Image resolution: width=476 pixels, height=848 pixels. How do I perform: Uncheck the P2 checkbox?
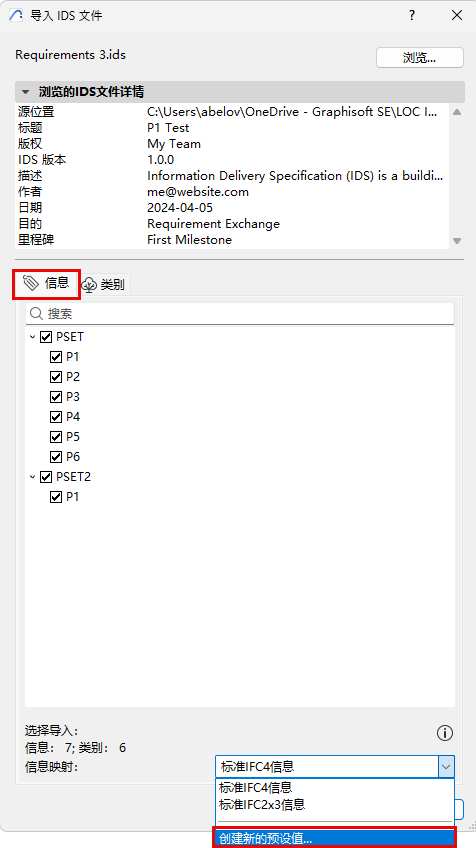tap(56, 377)
